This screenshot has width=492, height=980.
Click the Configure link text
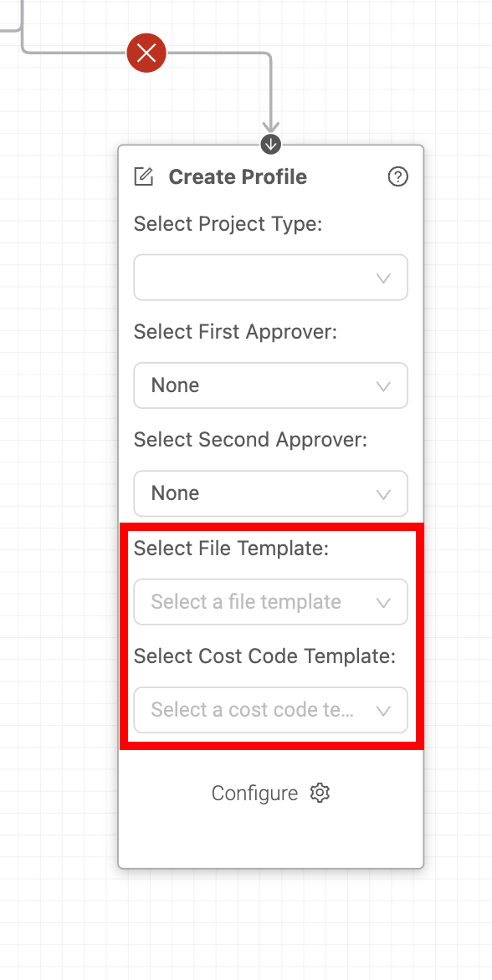(x=254, y=794)
